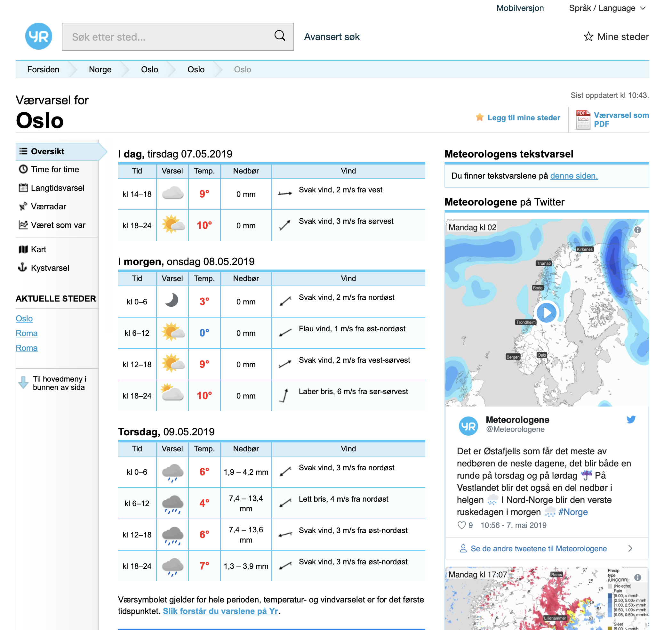Expand Se de andre tweetene til Meteorologene
This screenshot has height=630, width=672.
pyautogui.click(x=538, y=548)
